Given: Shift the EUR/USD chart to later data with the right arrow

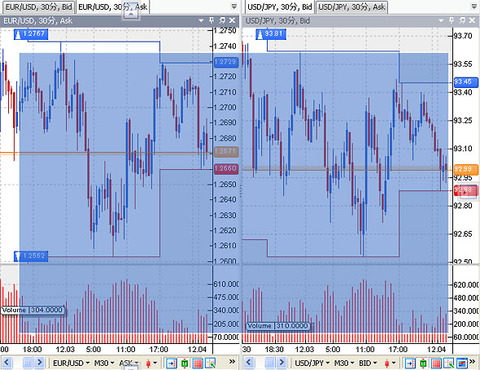Looking at the screenshot, I should (39, 362).
